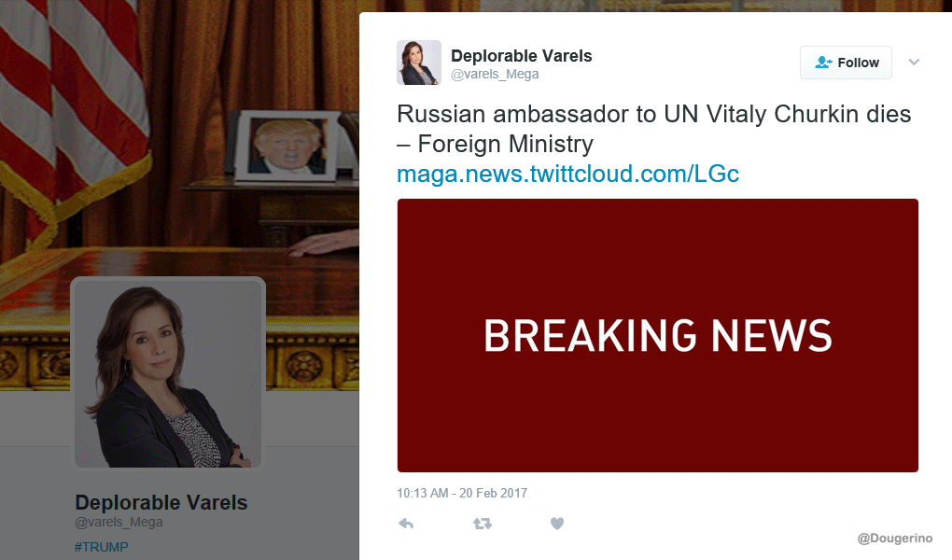
Task: Expand the tweet options chevron menu
Action: pyautogui.click(x=914, y=62)
